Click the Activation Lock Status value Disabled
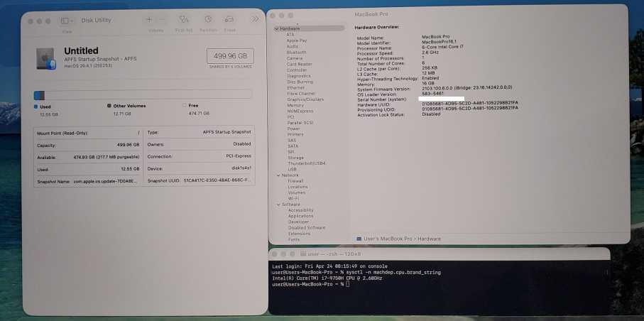The width and height of the screenshot is (644, 321). coord(431,114)
